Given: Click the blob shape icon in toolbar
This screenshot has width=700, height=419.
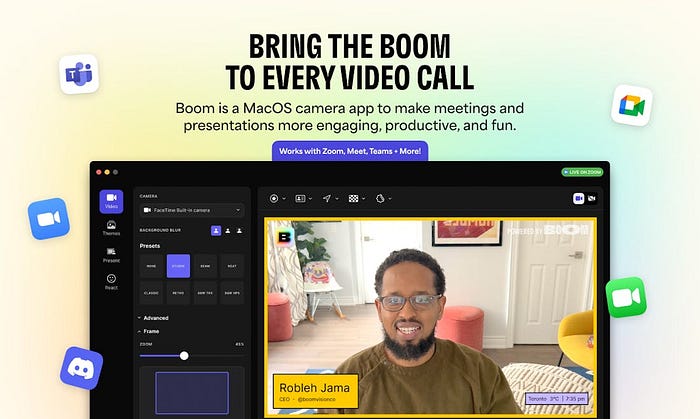Looking at the screenshot, I should coord(380,199).
